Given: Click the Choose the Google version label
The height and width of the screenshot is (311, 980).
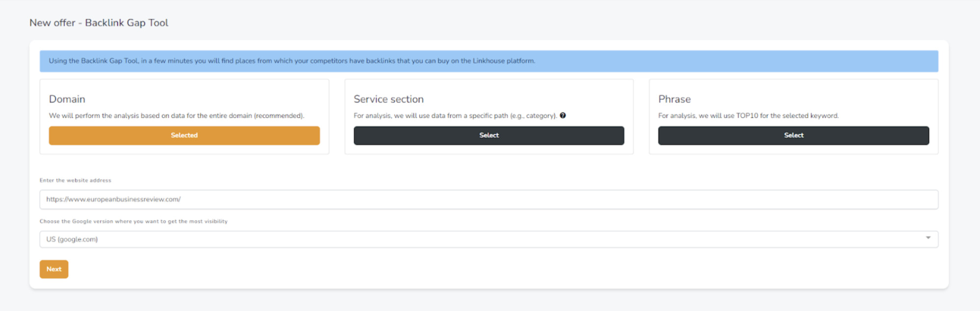Looking at the screenshot, I should pyautogui.click(x=134, y=222).
